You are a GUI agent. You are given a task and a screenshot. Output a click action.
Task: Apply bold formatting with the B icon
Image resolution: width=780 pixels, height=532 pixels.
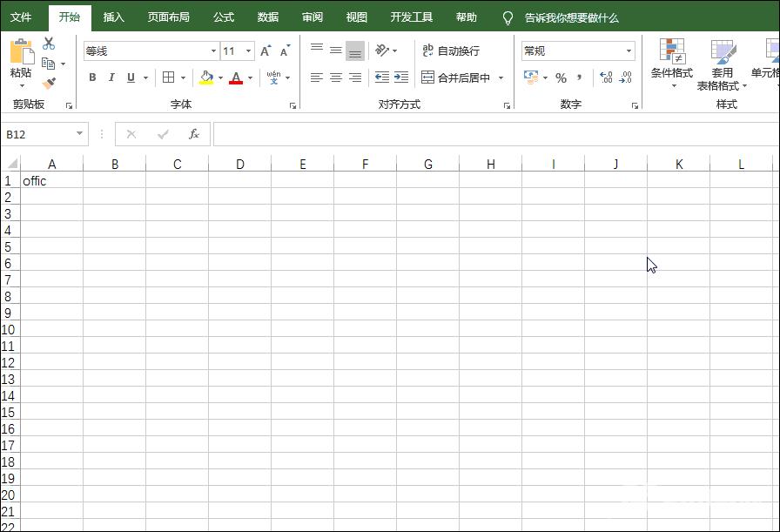tap(92, 77)
